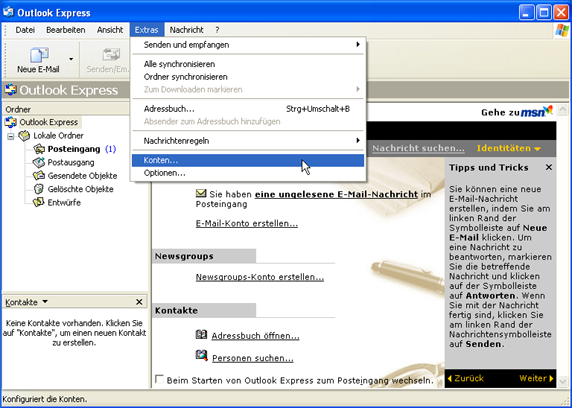Click Personen suchen... link
This screenshot has width=572, height=408.
(x=253, y=358)
